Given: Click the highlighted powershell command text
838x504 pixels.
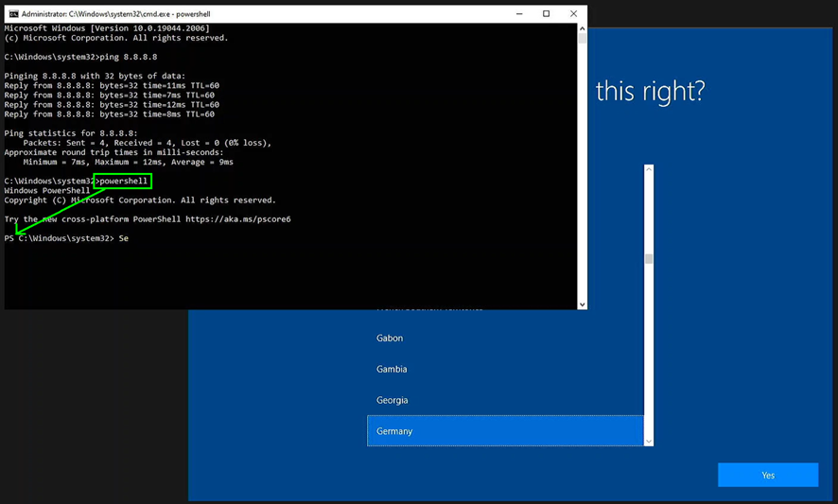Looking at the screenshot, I should coord(123,181).
